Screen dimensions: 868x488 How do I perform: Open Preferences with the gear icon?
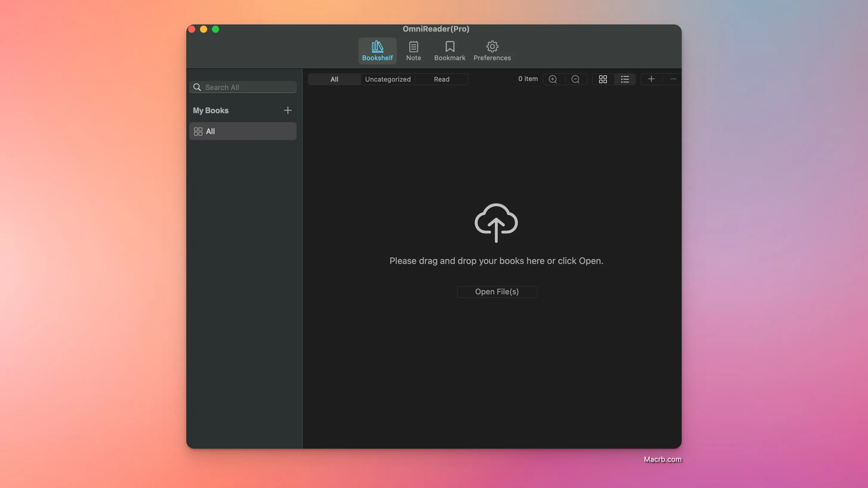[492, 51]
